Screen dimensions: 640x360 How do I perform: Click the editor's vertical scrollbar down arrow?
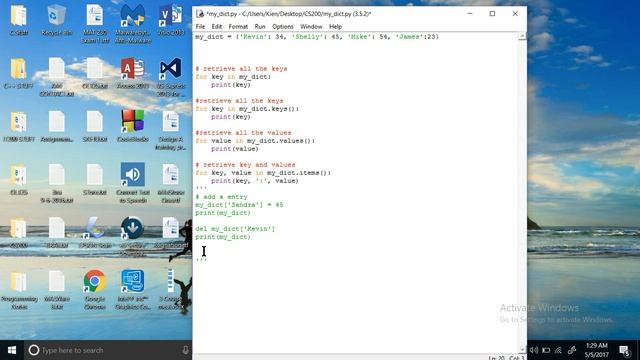(522, 350)
